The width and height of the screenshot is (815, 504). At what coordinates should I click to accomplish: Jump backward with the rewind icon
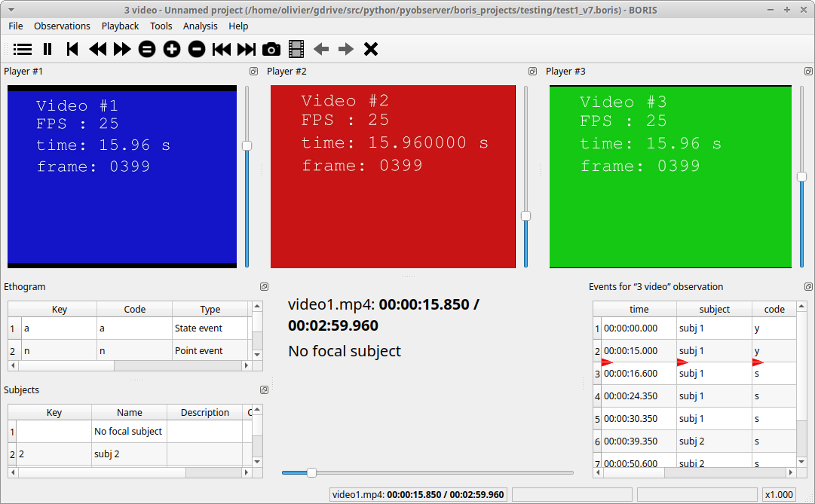[x=97, y=50]
